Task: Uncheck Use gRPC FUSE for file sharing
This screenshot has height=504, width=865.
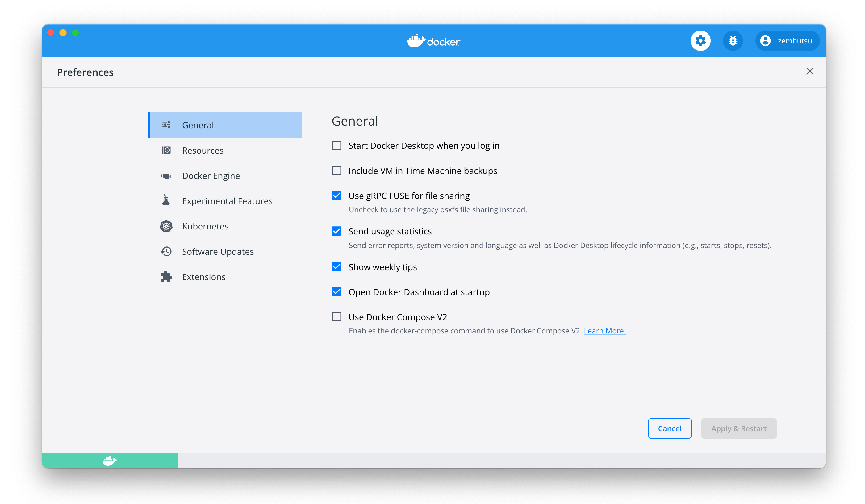Action: [336, 196]
